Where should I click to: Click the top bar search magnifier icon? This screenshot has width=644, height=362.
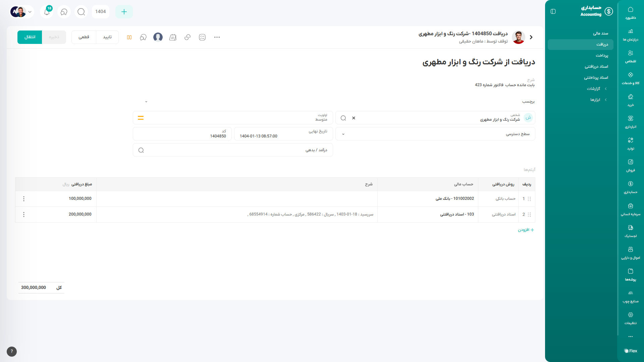pyautogui.click(x=81, y=12)
